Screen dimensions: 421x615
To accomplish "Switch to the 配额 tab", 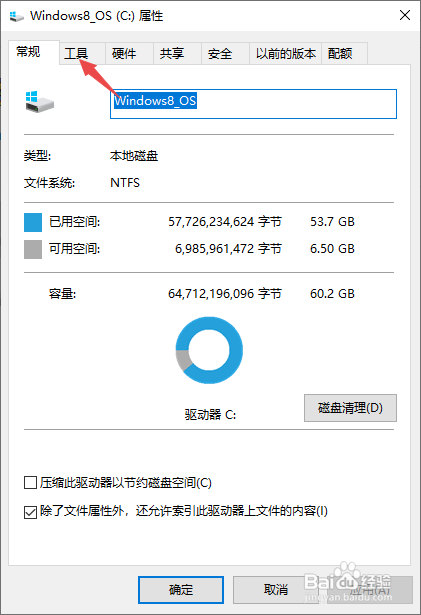I will [x=344, y=53].
